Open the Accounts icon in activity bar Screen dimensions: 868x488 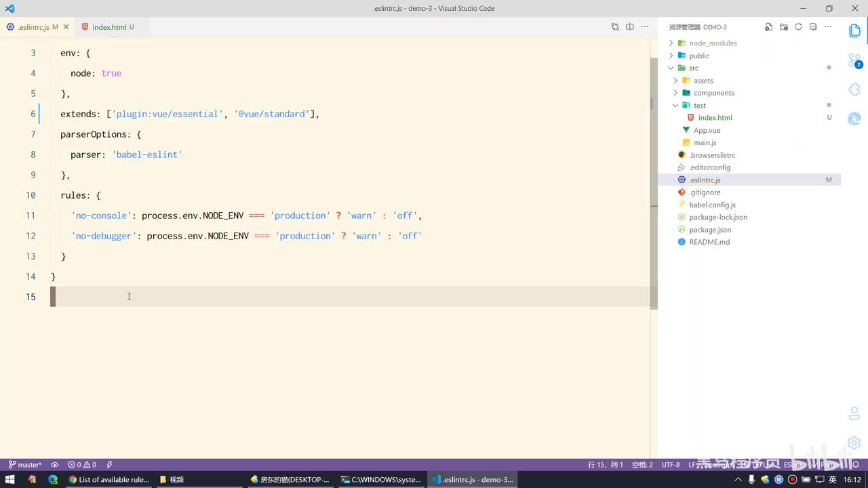[x=854, y=413]
